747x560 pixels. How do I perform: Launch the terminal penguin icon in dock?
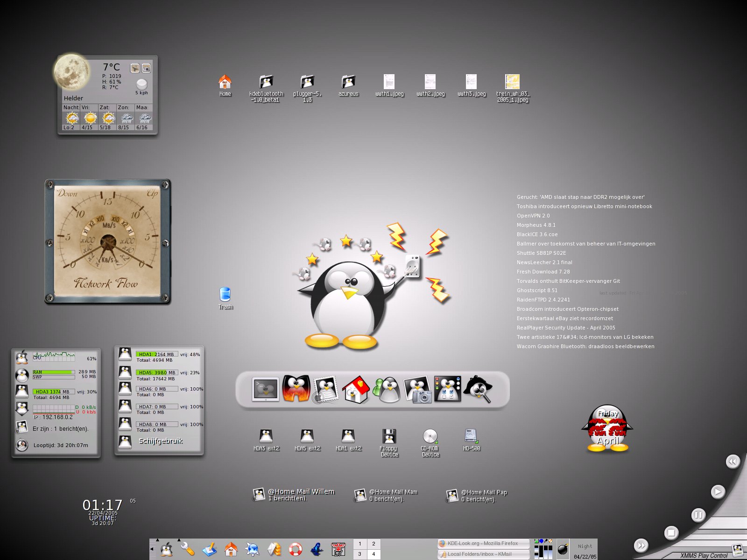tap(265, 390)
